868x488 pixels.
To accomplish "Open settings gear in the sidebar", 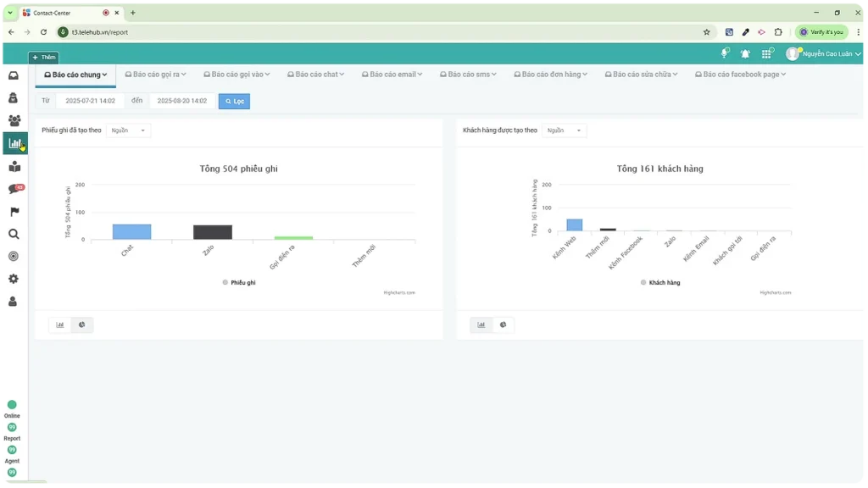I will pyautogui.click(x=14, y=279).
